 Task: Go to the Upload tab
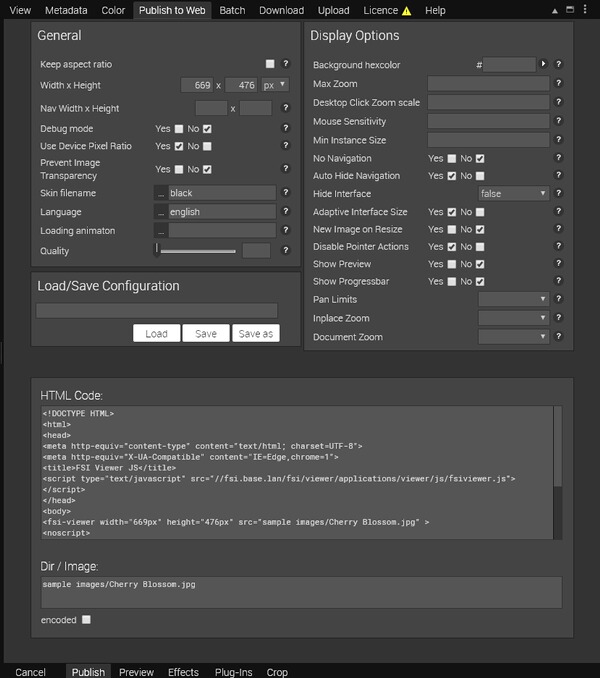(333, 10)
